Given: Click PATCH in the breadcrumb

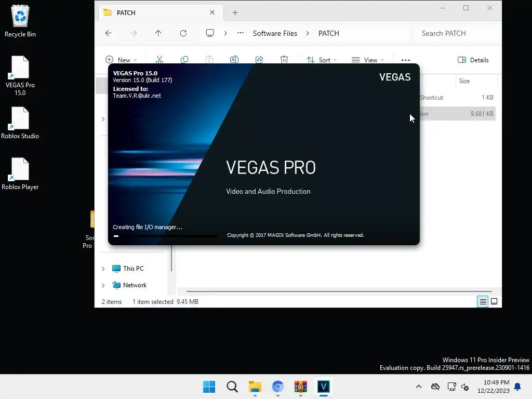Looking at the screenshot, I should point(328,33).
